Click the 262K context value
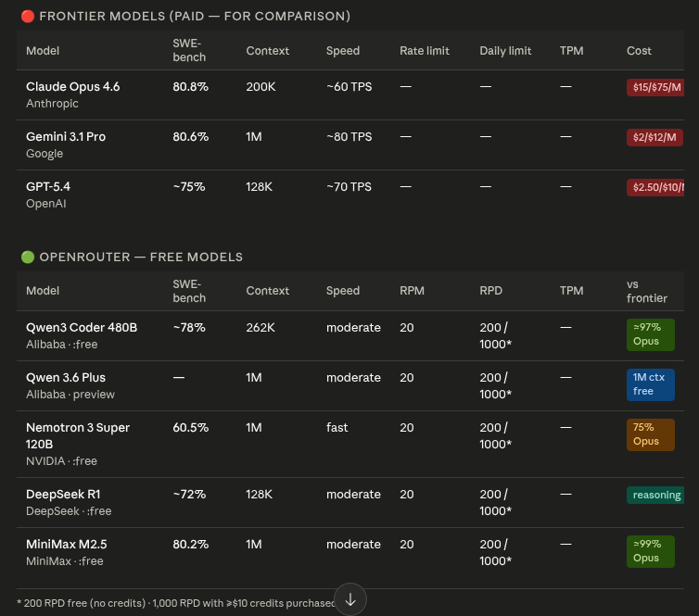 (x=261, y=327)
